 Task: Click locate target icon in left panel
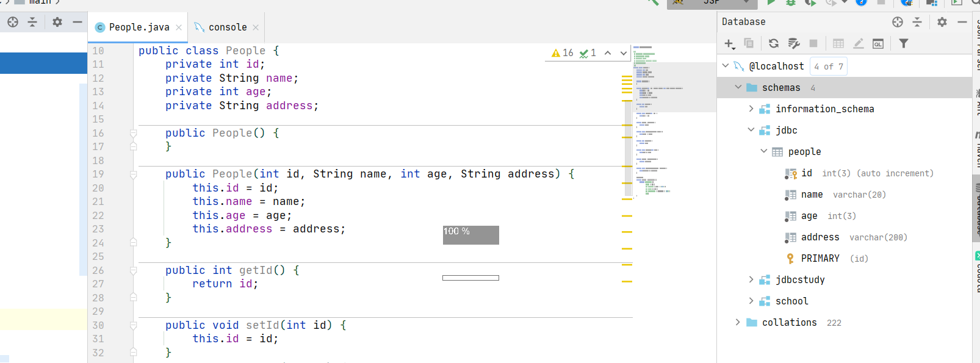(13, 22)
